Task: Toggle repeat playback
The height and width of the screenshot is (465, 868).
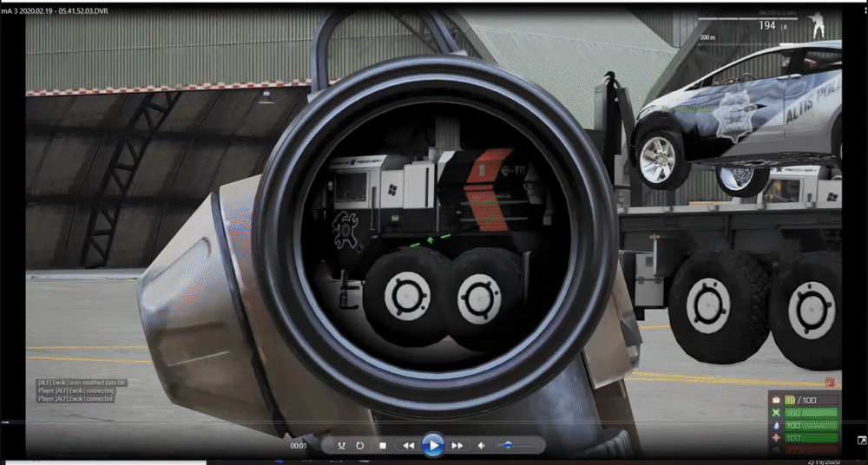Action: (x=360, y=446)
